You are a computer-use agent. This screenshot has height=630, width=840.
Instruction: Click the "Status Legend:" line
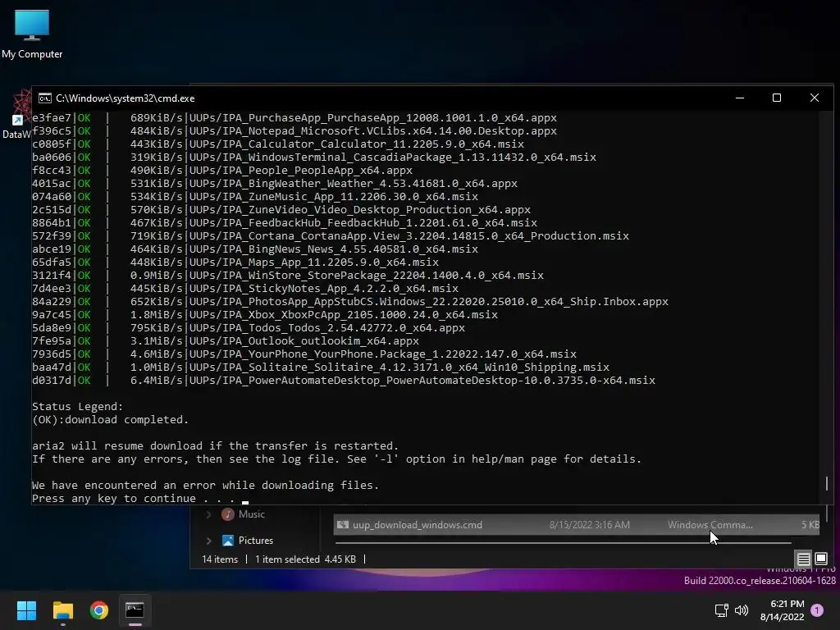pos(78,407)
